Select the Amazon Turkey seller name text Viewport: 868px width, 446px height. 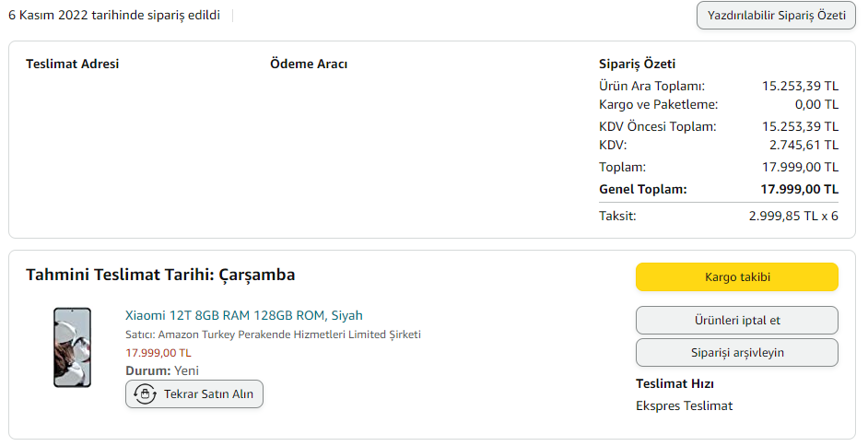coord(273,334)
